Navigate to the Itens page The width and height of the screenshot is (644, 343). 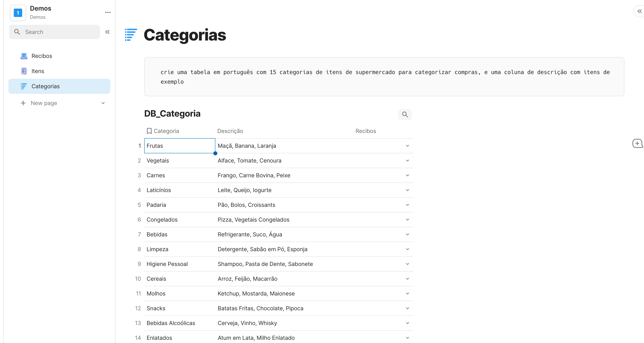(x=38, y=71)
